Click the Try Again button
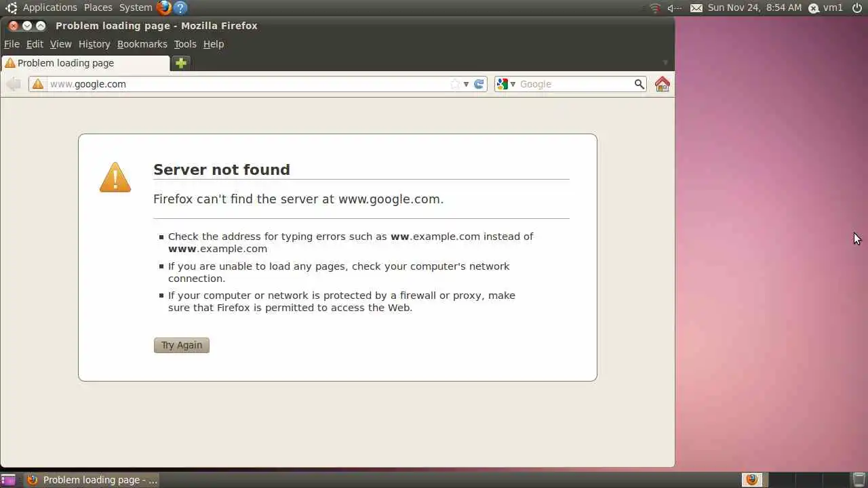Viewport: 868px width, 488px height. 182,345
